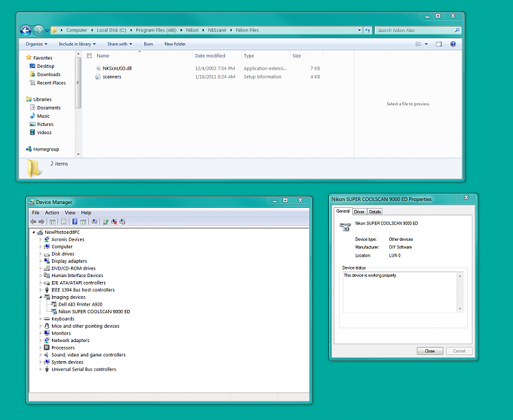Expand the Sound, video and game controllers node

(40, 355)
